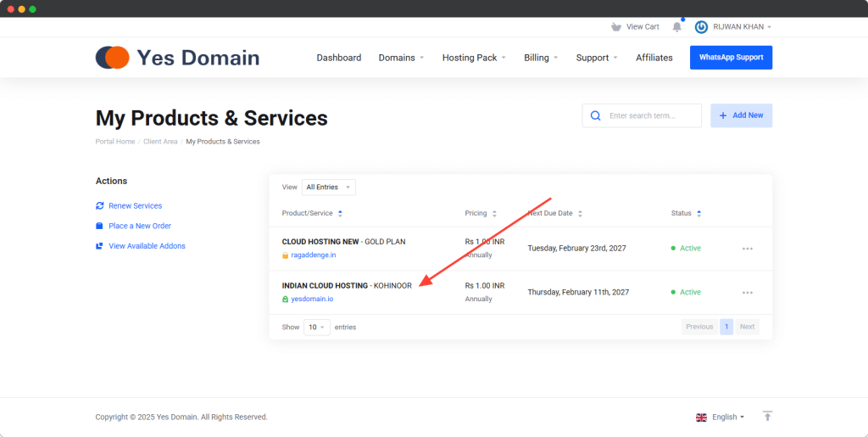Click the green lock icon beside yesdomain.io
Viewport: 868px width, 437px height.
point(285,299)
